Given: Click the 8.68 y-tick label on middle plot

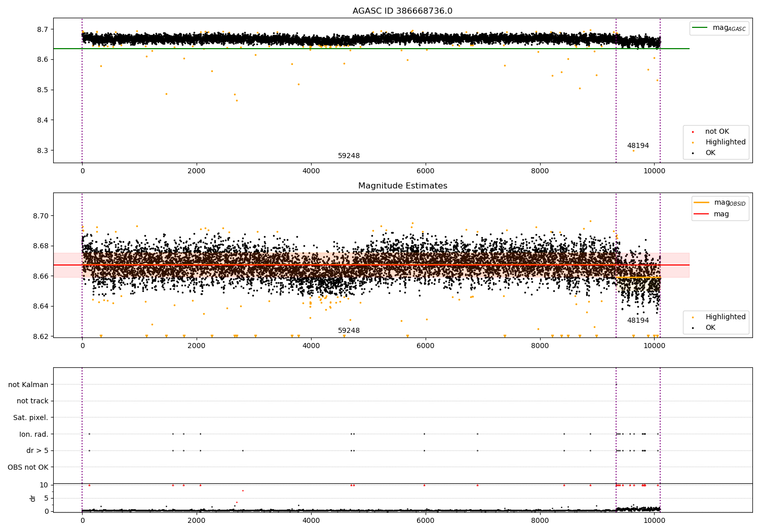Looking at the screenshot, I should coord(41,246).
